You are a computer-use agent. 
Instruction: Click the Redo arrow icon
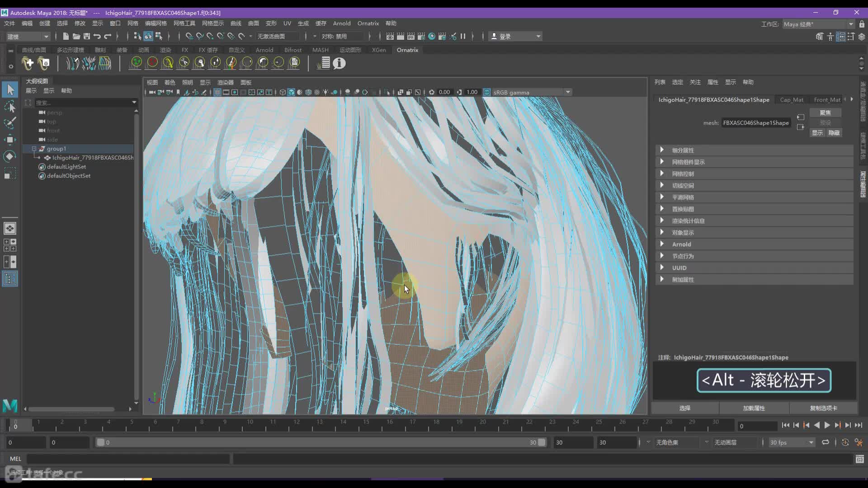[x=108, y=36]
